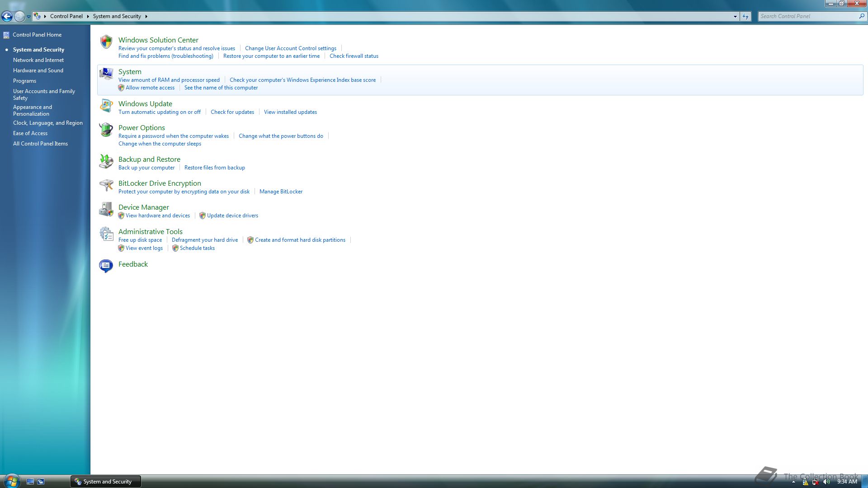This screenshot has width=868, height=488.
Task: Open the Windows Update icon
Action: point(106,106)
